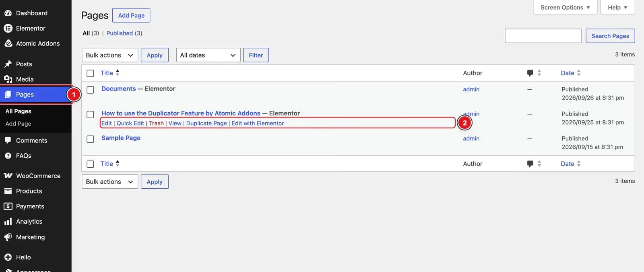Click Edit with Elementor link
The height and width of the screenshot is (272, 644).
click(x=258, y=123)
